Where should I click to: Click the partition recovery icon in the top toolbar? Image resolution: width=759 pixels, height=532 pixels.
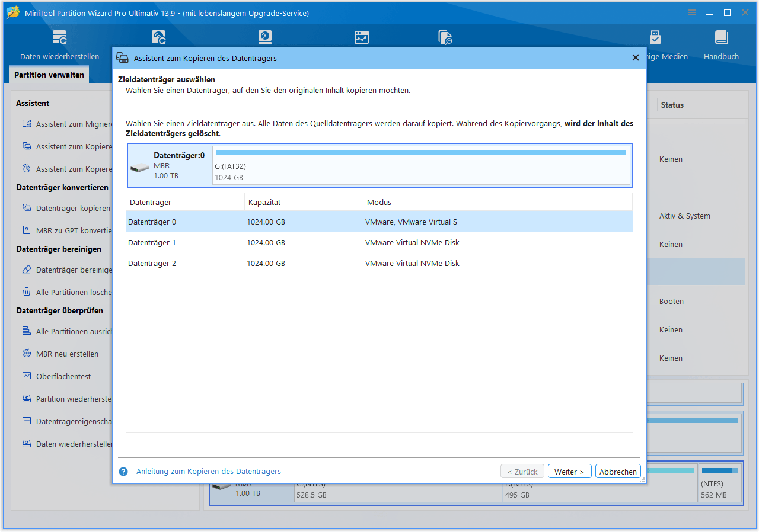click(159, 38)
